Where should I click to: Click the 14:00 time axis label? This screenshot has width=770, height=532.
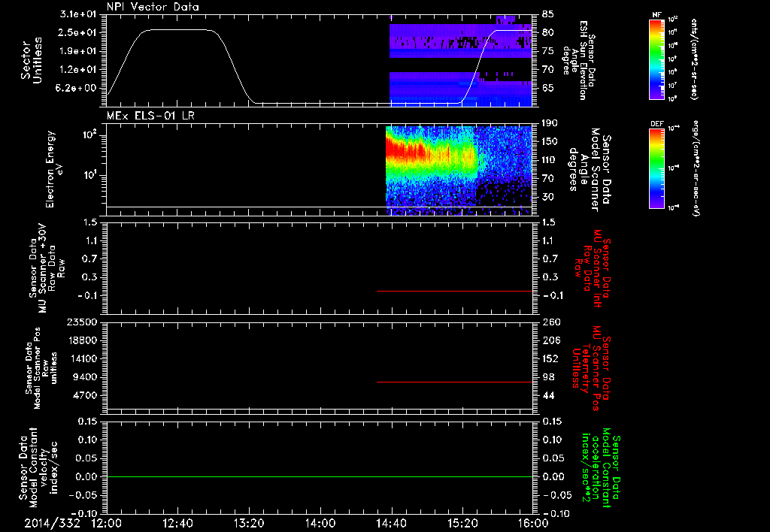pyautogui.click(x=320, y=523)
